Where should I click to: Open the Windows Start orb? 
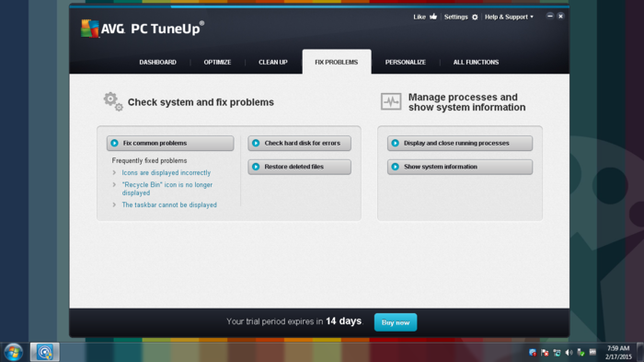click(x=13, y=352)
